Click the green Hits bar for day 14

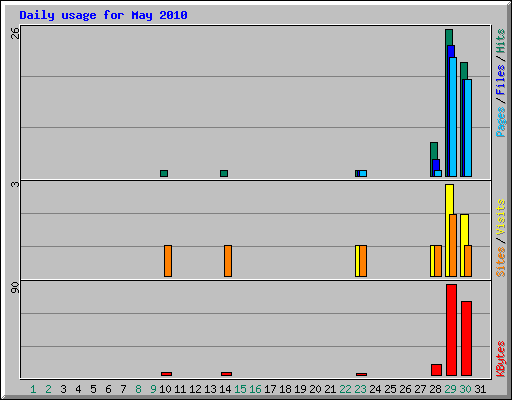224,173
